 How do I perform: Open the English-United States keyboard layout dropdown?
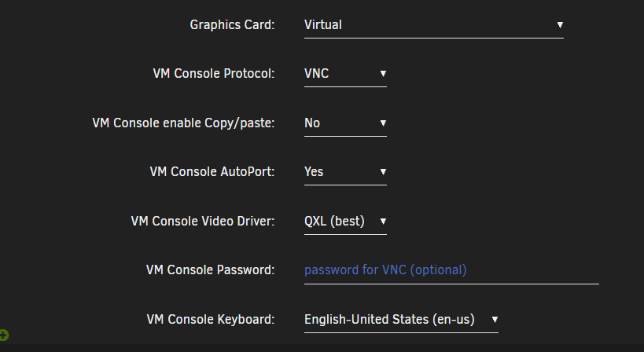401,320
